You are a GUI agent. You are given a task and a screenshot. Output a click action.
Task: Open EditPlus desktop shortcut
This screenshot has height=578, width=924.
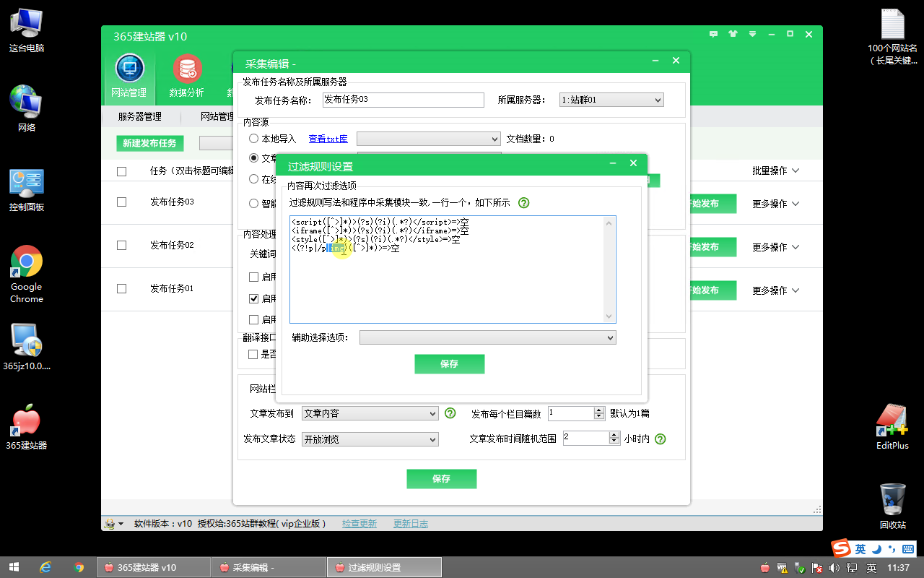tap(892, 426)
